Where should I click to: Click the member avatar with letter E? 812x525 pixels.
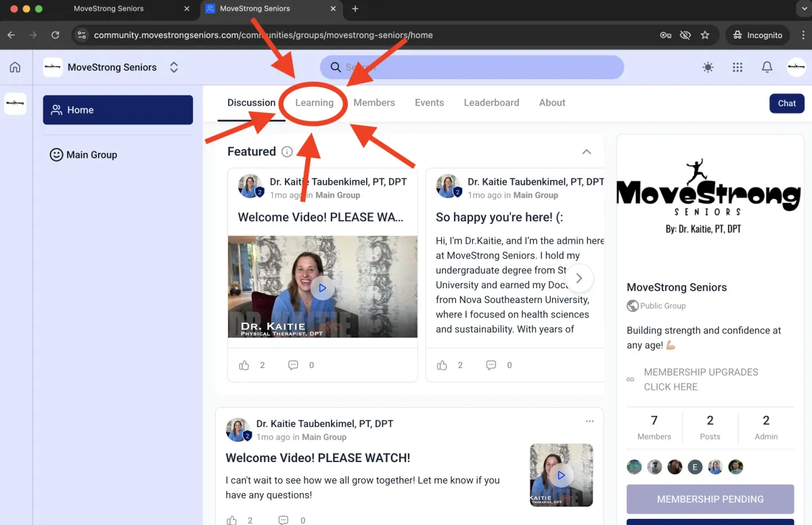coord(695,467)
